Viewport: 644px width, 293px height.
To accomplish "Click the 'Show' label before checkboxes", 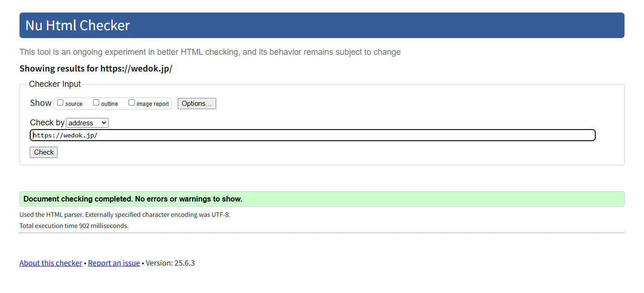I will (x=40, y=103).
